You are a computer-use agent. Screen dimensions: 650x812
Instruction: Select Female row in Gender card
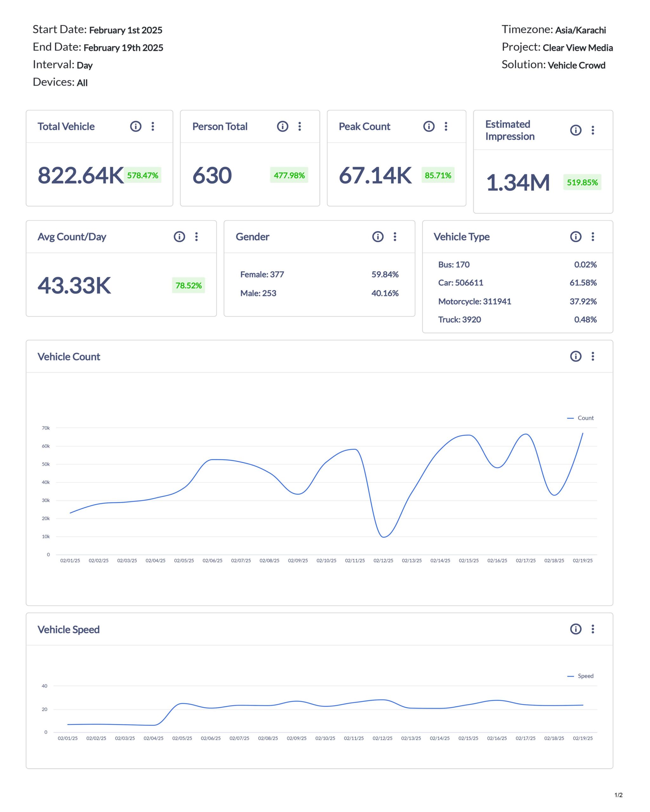pos(262,274)
